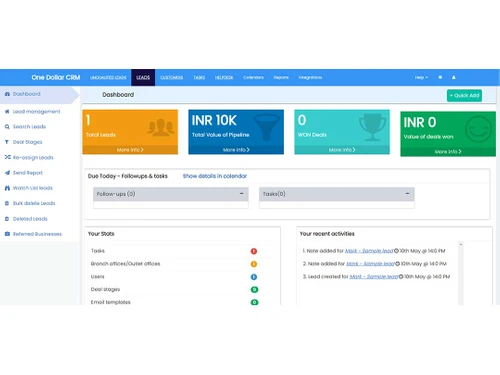Screen dimensions: 500x375
Task: Open the Integrations menu item
Action: coord(310,77)
